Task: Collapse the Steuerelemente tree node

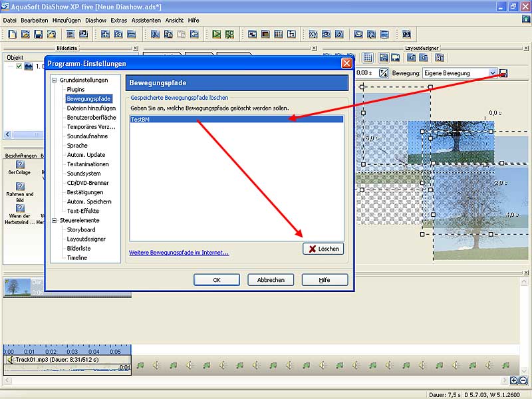Action: [x=55, y=220]
